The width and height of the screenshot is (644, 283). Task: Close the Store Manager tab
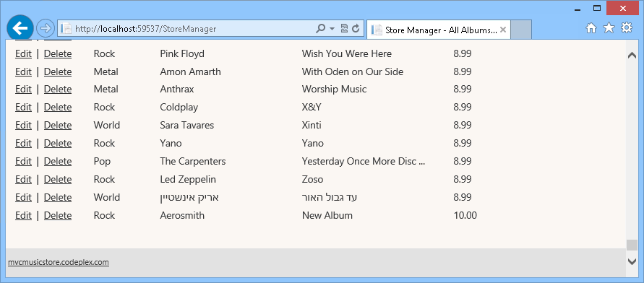(503, 30)
